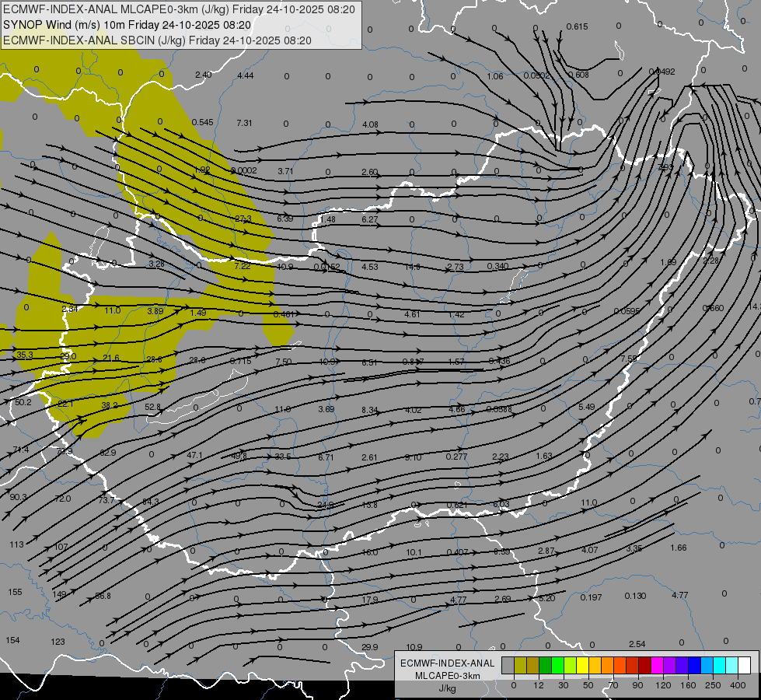Click the '4.08' data value on the map

pos(370,124)
